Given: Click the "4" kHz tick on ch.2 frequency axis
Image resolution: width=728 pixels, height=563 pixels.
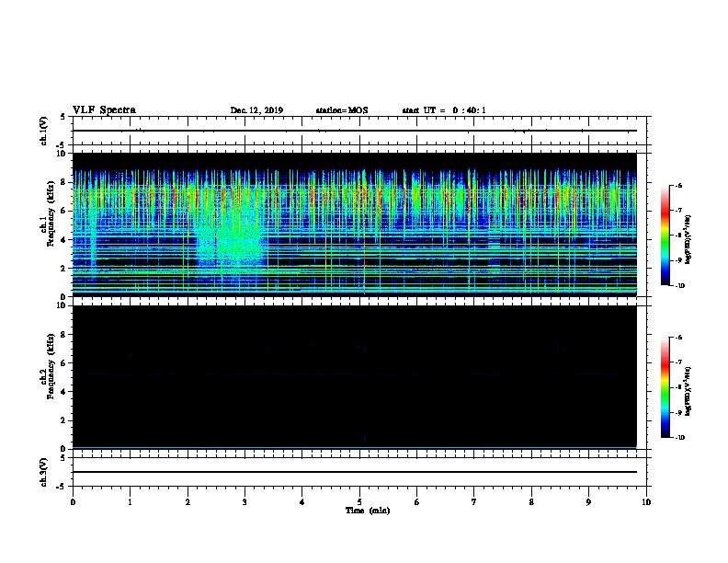Looking at the screenshot, I should coord(63,392).
